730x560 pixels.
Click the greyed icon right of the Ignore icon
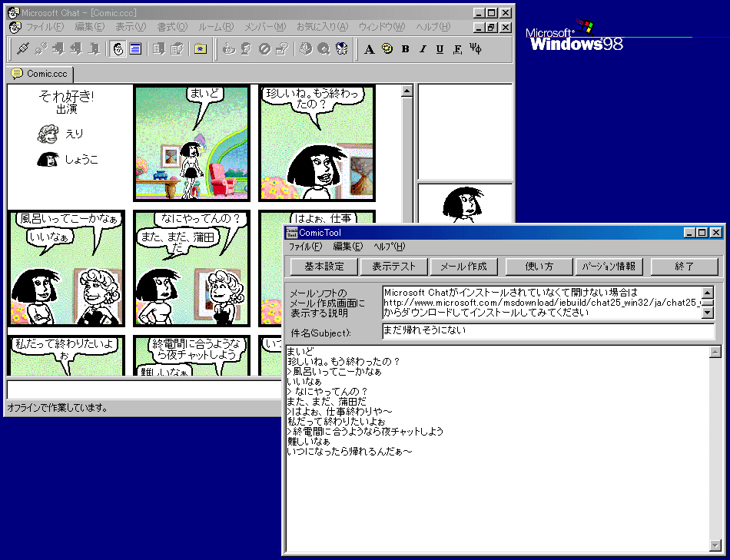pos(282,48)
